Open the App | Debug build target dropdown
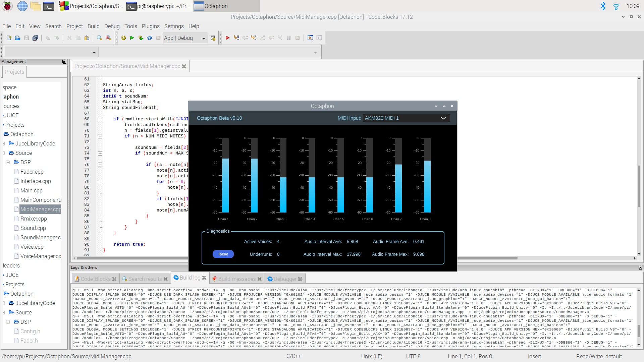This screenshot has height=362, width=644. 185,38
